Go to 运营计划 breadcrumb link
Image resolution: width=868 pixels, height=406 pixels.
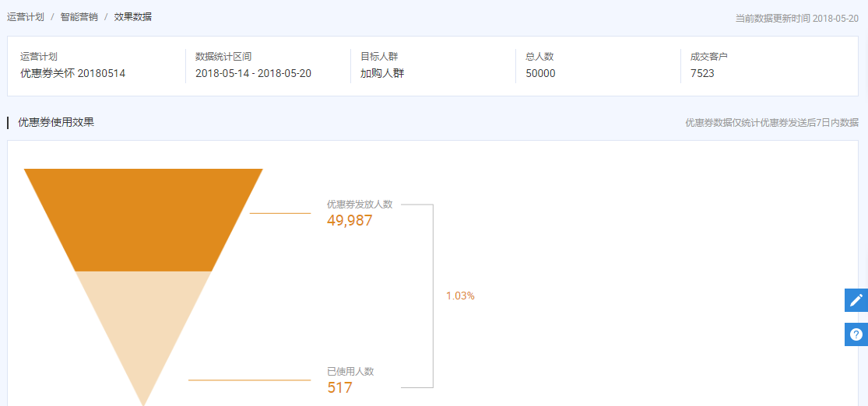[x=26, y=17]
